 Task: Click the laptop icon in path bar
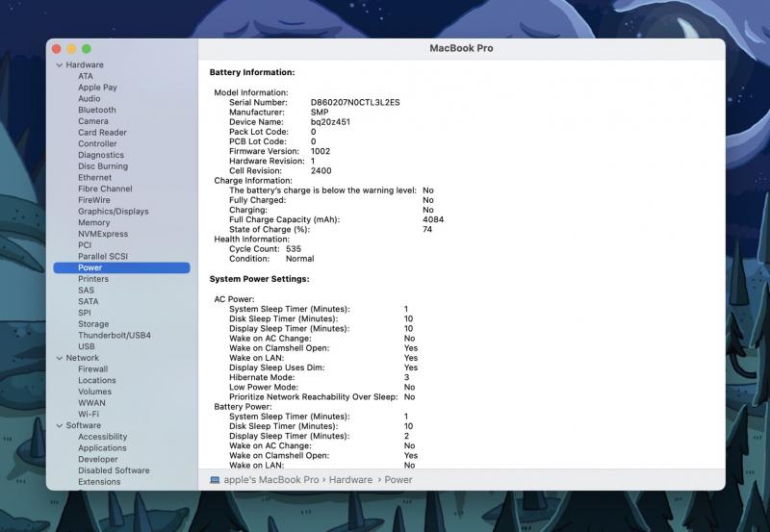pyautogui.click(x=215, y=480)
